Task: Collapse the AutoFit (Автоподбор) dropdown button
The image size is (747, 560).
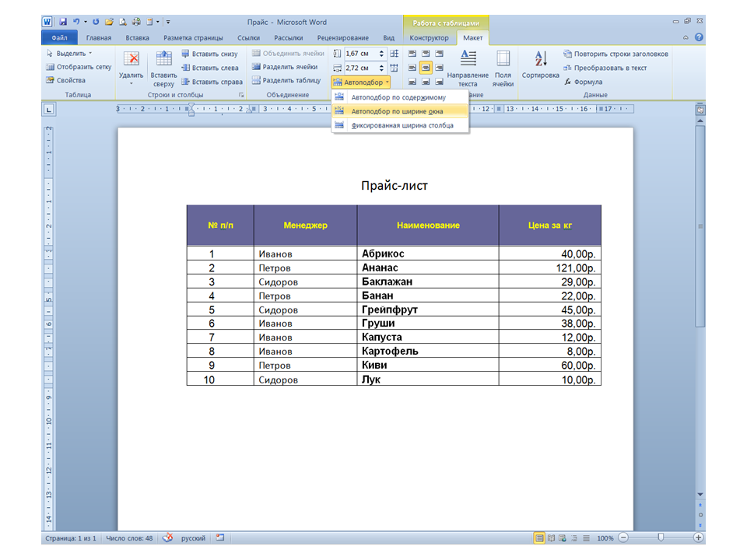Action: tap(362, 82)
